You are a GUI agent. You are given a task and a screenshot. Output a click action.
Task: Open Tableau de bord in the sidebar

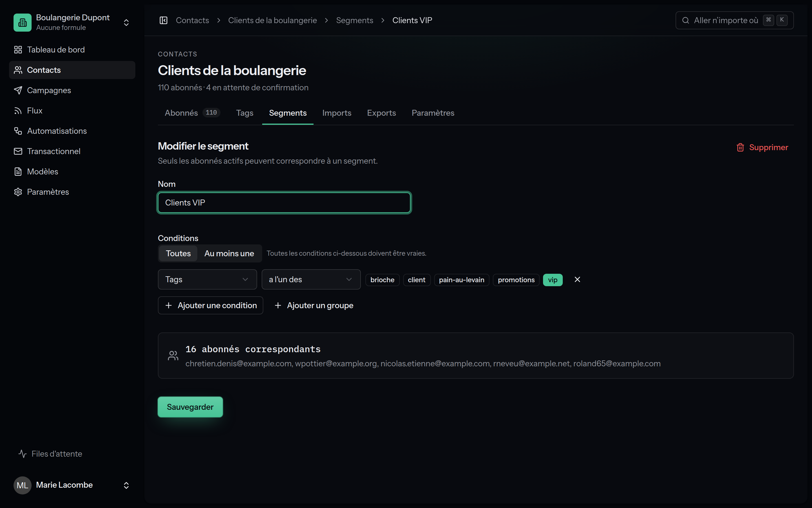(72, 50)
